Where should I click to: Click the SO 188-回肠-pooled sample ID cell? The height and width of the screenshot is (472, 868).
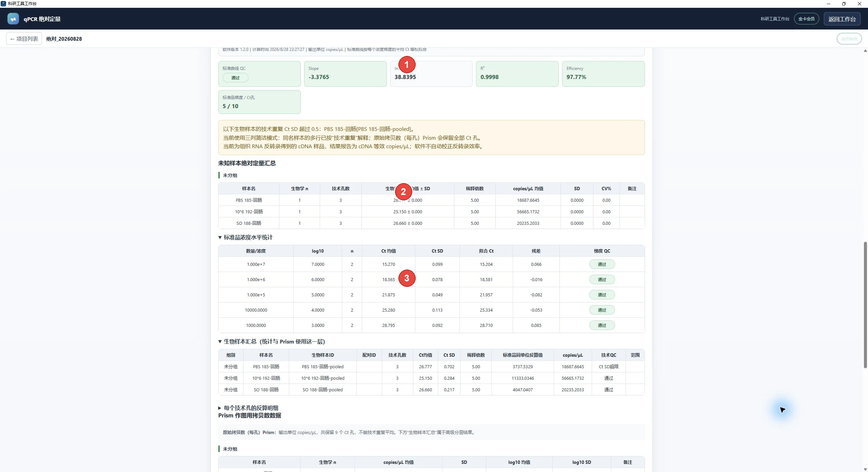click(x=322, y=390)
